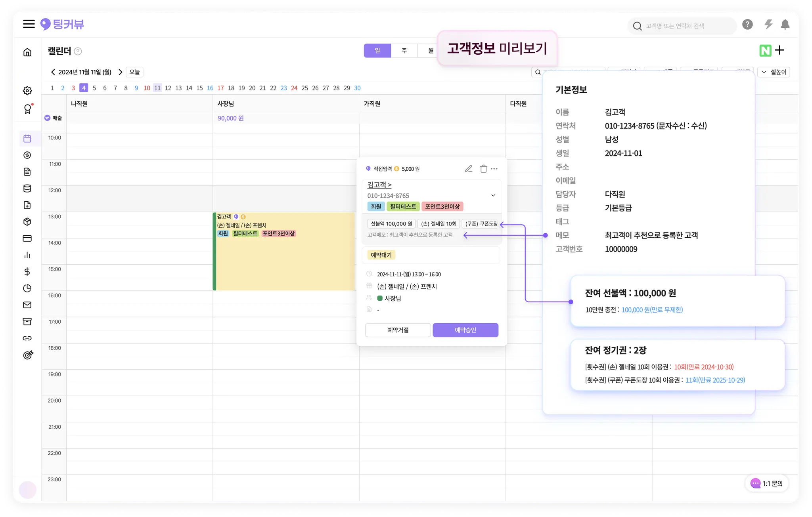This screenshot has height=517, width=812.
Task: Go to home icon in sidebar
Action: (x=27, y=52)
